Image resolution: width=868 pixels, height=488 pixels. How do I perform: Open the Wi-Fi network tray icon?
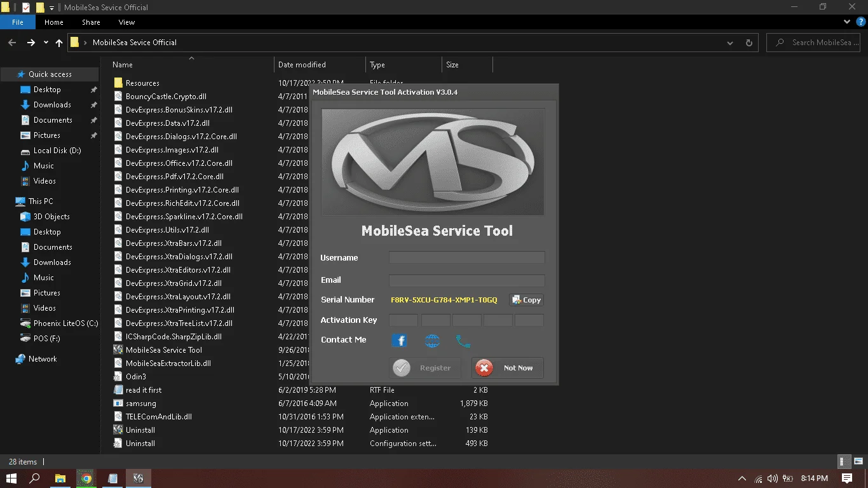pos(758,478)
